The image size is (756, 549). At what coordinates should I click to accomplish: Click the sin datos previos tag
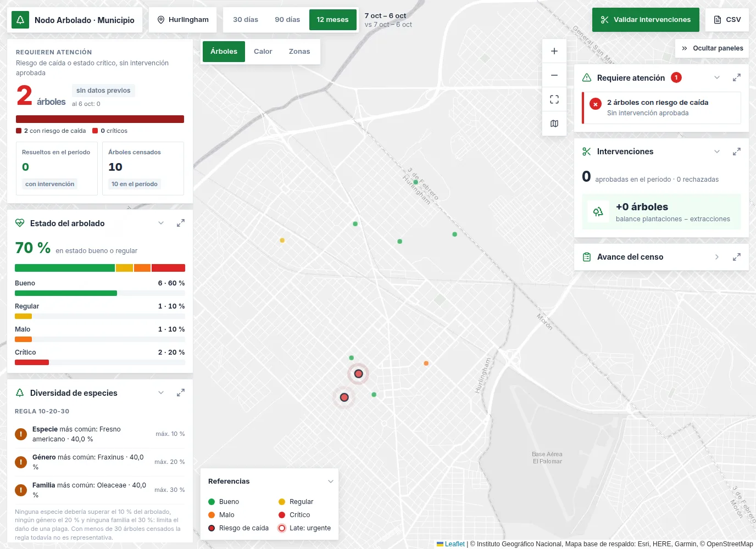[x=103, y=91]
